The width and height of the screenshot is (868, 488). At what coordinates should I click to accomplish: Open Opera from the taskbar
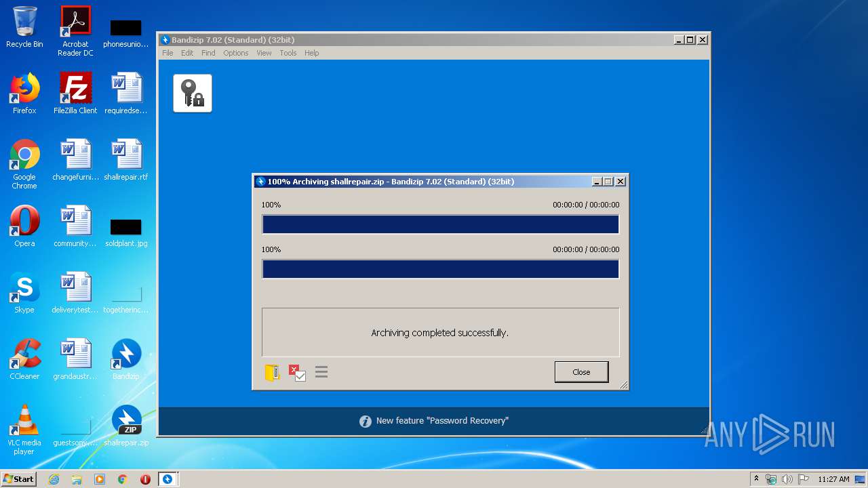pyautogui.click(x=145, y=479)
